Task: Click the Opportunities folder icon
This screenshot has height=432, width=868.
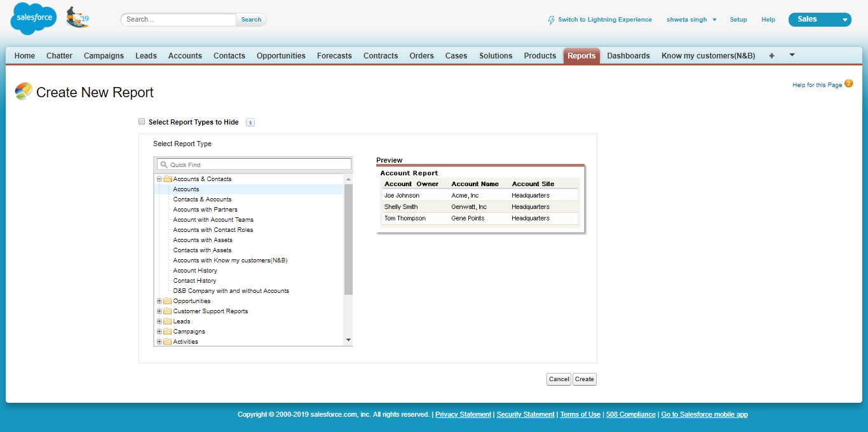Action: [x=168, y=301]
